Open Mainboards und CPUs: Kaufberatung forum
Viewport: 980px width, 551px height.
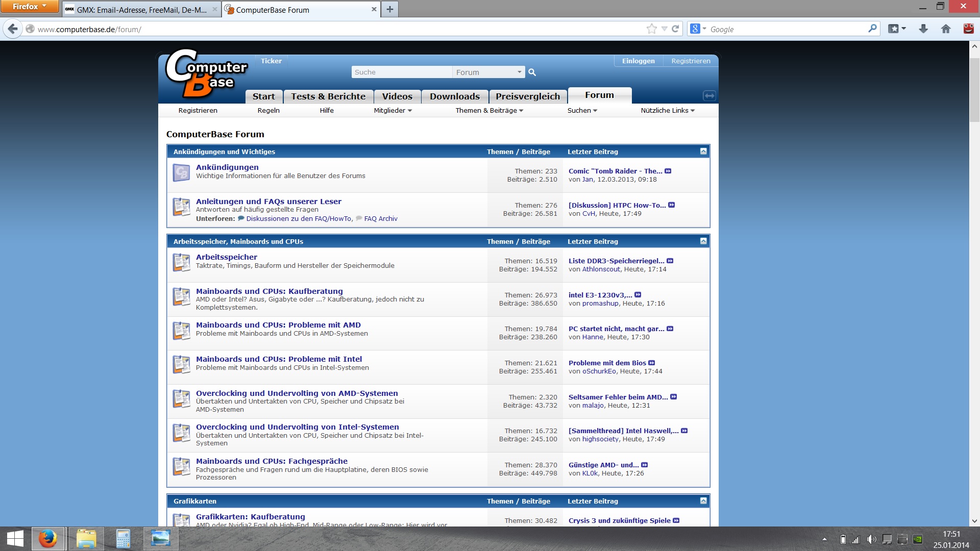tap(269, 291)
